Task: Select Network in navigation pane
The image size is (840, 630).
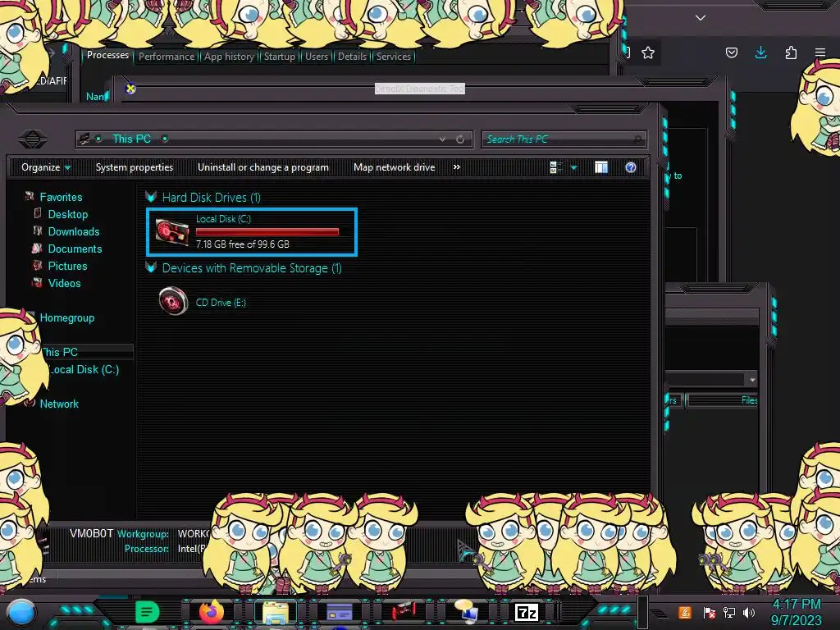Action: point(59,404)
